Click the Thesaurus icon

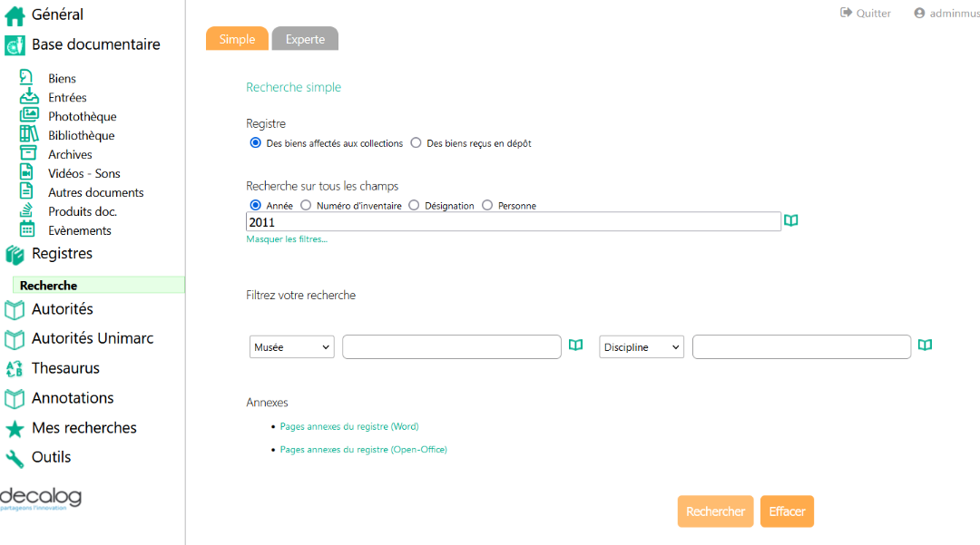(x=15, y=368)
